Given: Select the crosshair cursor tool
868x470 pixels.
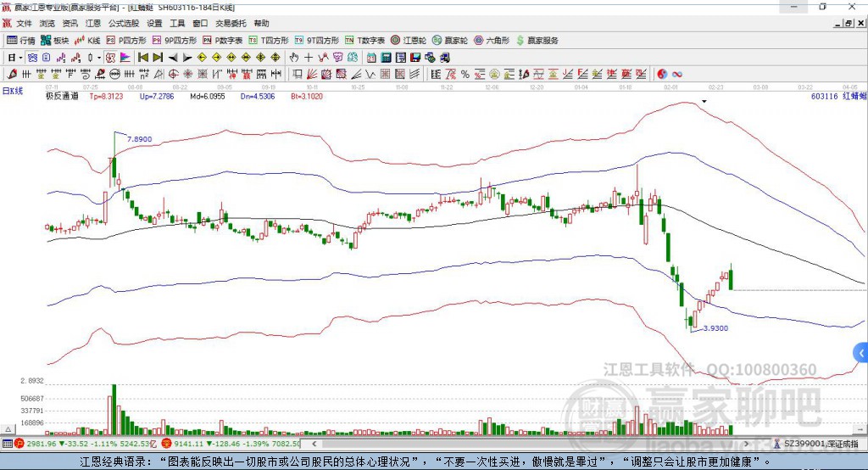Looking at the screenshot, I should 309,58.
